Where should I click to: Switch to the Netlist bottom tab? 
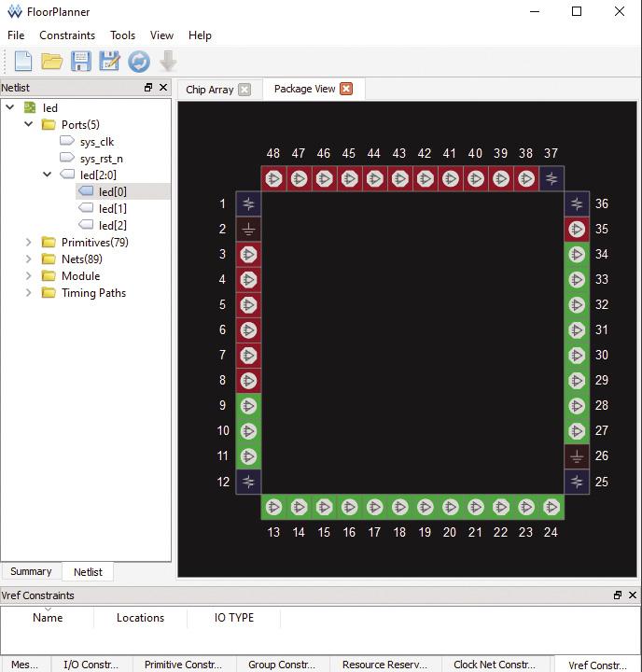88,572
